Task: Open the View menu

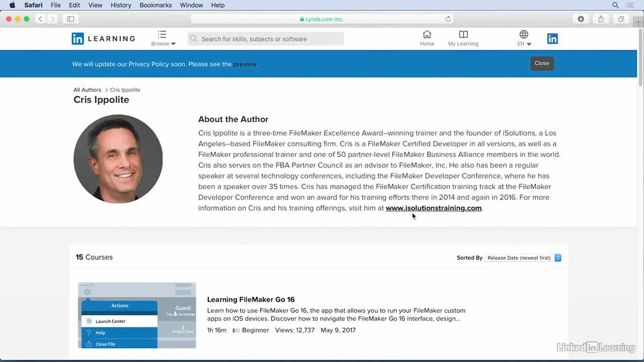Action: [x=95, y=5]
